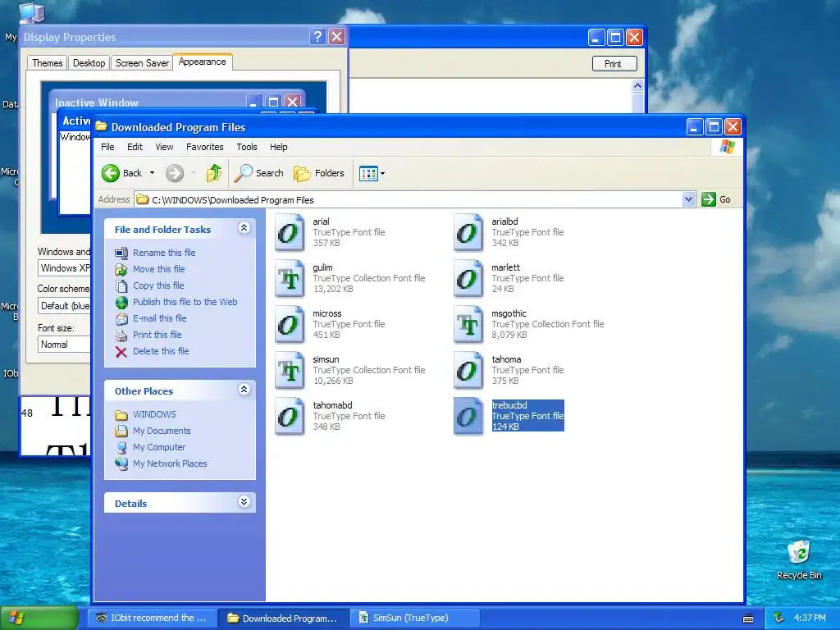The image size is (840, 630).
Task: Switch to IObit taskbar window button
Action: click(153, 618)
